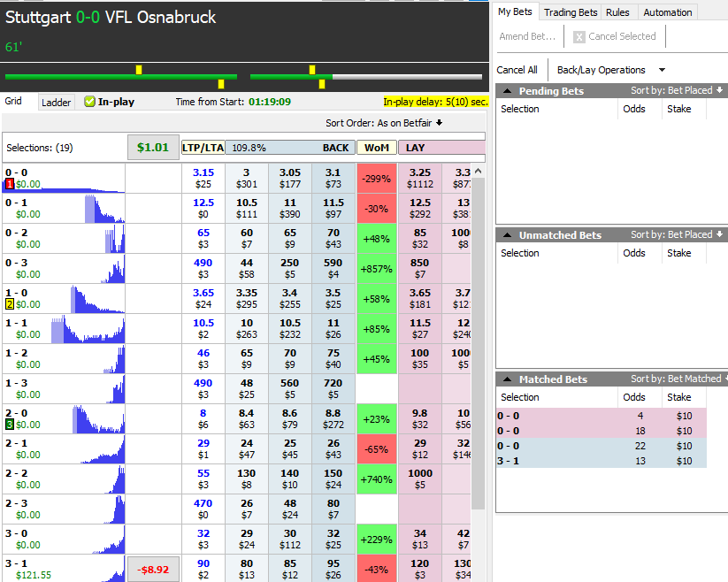Click the first-half progress bar upper yellow marker
This screenshot has width=728, height=582.
[139, 70]
